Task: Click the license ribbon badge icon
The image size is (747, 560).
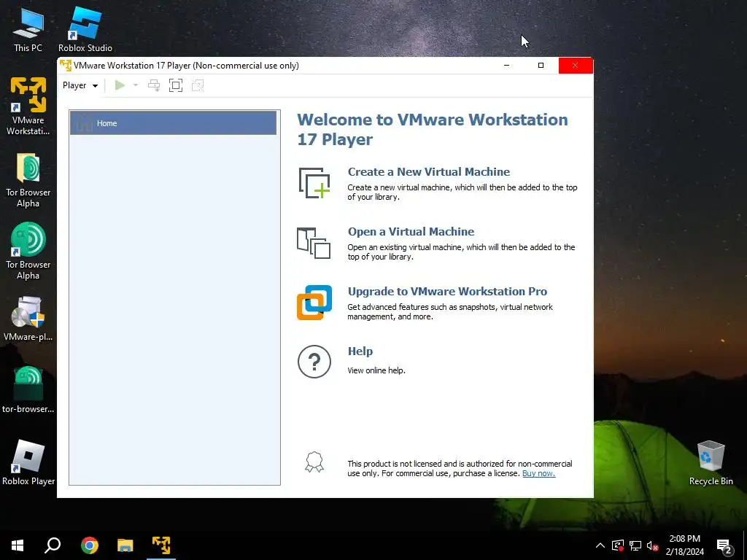Action: coord(314,462)
